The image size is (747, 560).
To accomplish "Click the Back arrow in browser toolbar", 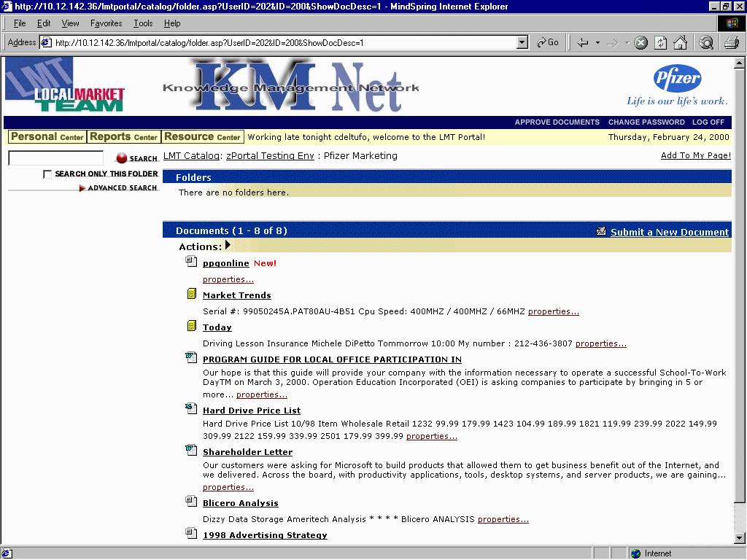I will click(x=583, y=43).
